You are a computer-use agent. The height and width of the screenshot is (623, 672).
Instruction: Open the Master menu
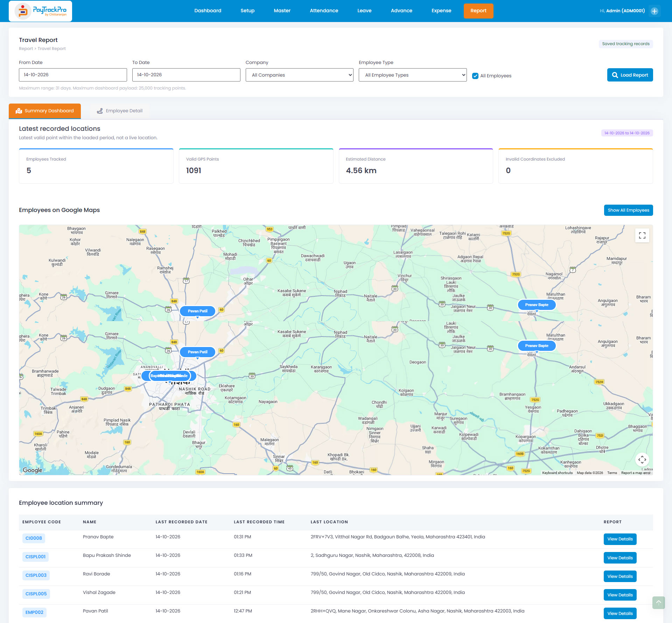coord(282,11)
